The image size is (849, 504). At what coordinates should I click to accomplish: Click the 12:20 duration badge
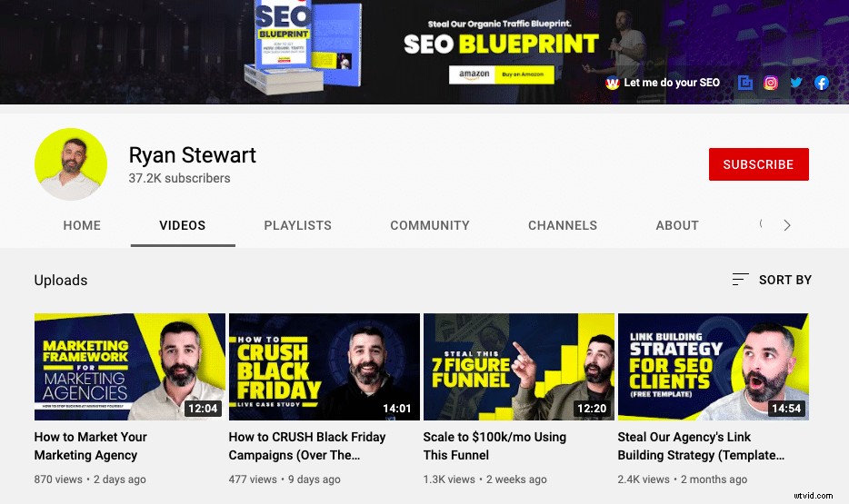click(x=592, y=409)
